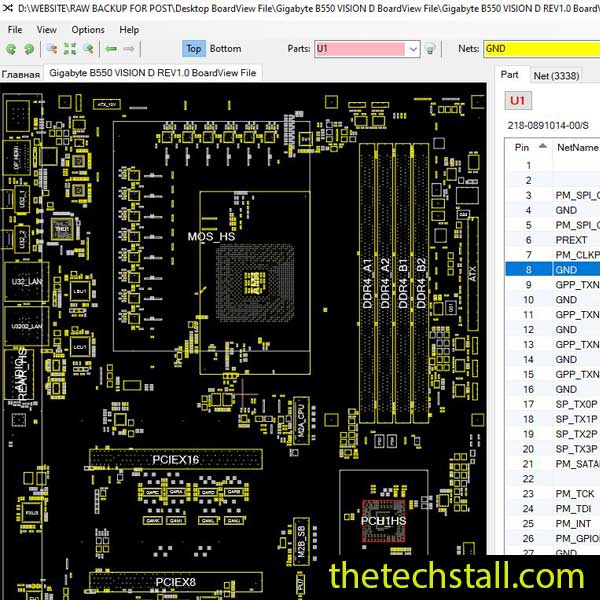Image resolution: width=600 pixels, height=600 pixels.
Task: Switch to the Net (3338) tab
Action: pyautogui.click(x=556, y=76)
